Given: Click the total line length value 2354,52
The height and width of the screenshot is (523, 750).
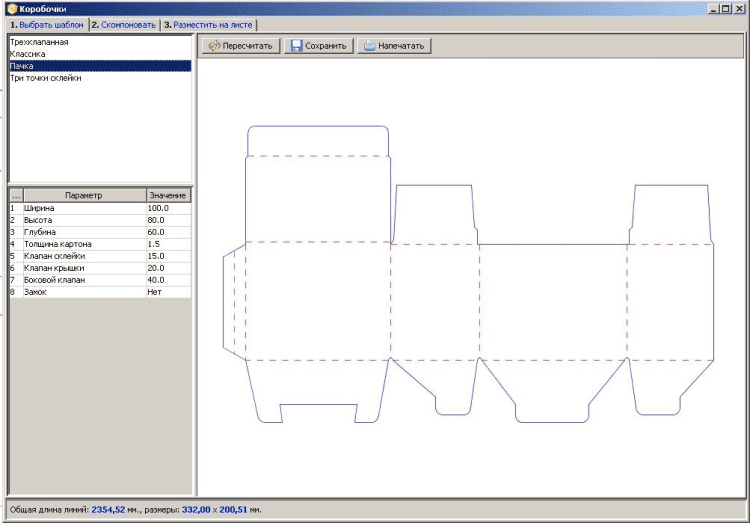Looking at the screenshot, I should coord(108,510).
